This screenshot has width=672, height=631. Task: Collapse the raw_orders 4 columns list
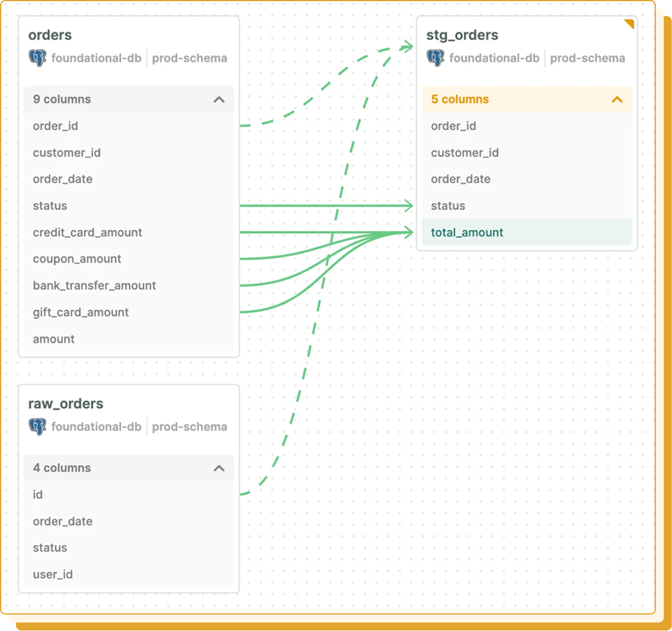(219, 468)
